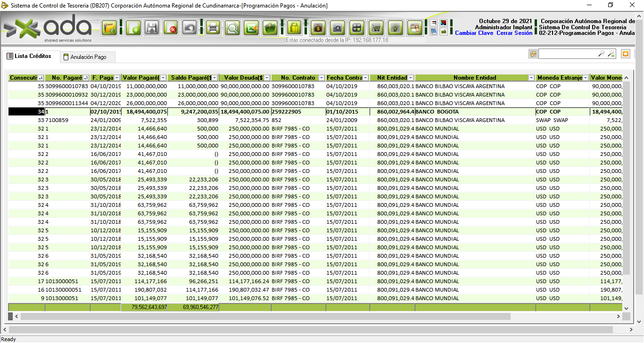The image size is (644, 343).
Task: Save using the floppy disk icon
Action: pyautogui.click(x=152, y=28)
